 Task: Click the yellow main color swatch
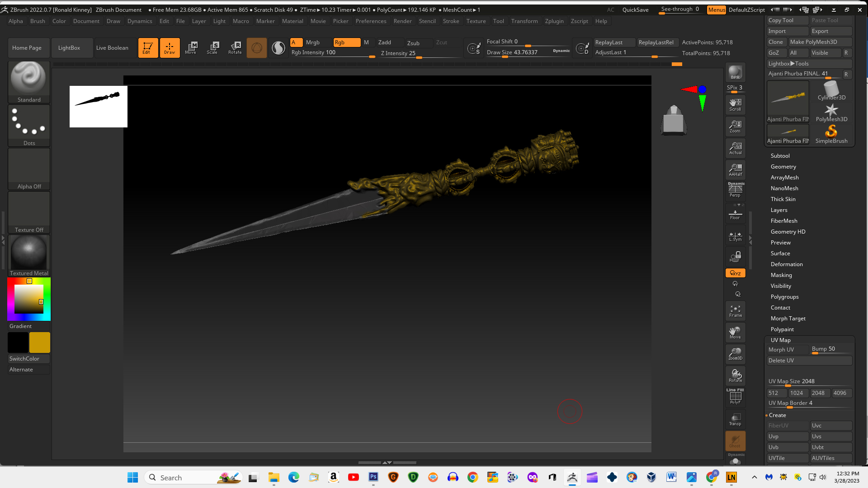40,343
